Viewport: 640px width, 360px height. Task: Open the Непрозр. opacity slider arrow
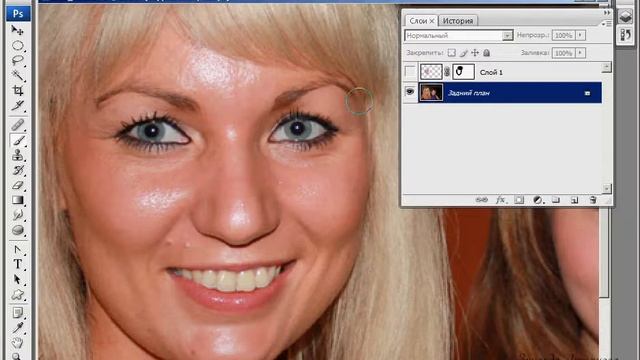(x=580, y=36)
